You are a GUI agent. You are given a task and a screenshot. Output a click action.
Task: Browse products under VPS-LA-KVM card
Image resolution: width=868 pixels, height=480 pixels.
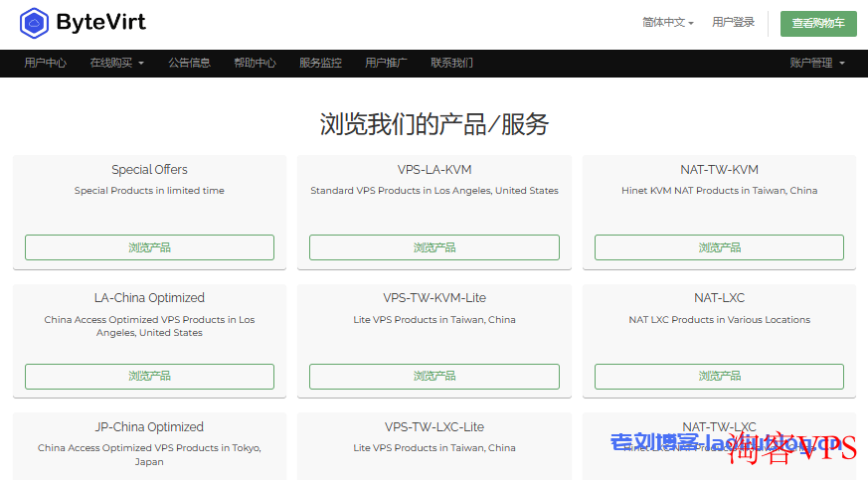click(x=434, y=247)
